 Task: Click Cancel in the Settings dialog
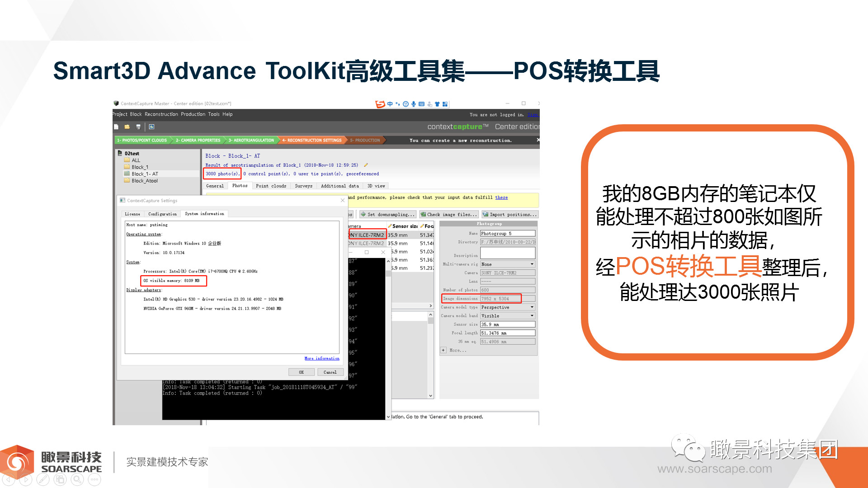tap(330, 372)
